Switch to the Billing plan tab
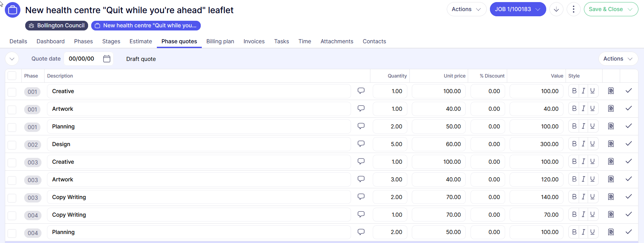Screen dimensions: 644x243 click(x=220, y=42)
